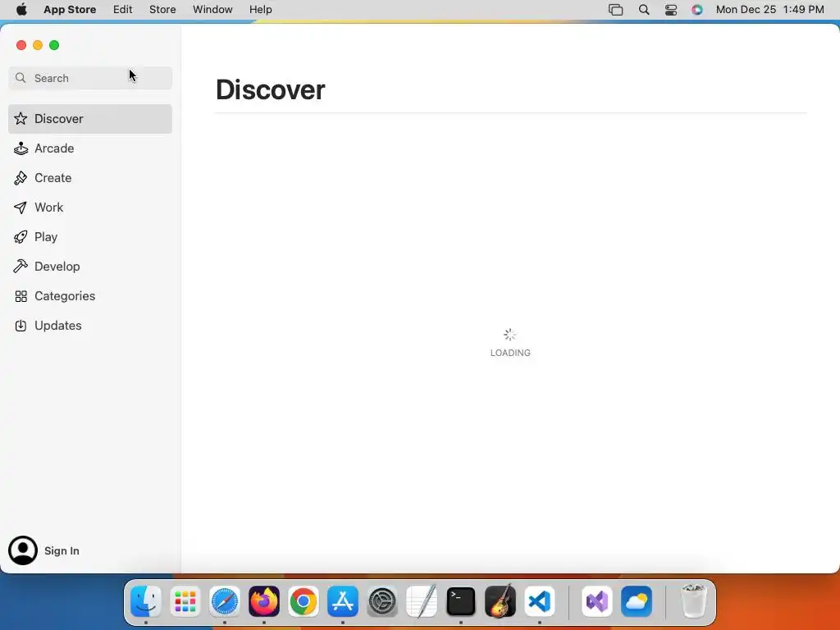The height and width of the screenshot is (630, 840).
Task: Open Launchpad from the Dock
Action: click(185, 601)
